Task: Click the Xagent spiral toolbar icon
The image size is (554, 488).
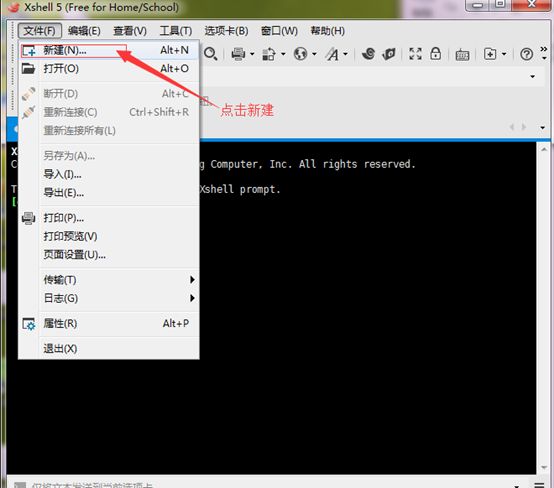Action: click(x=368, y=54)
